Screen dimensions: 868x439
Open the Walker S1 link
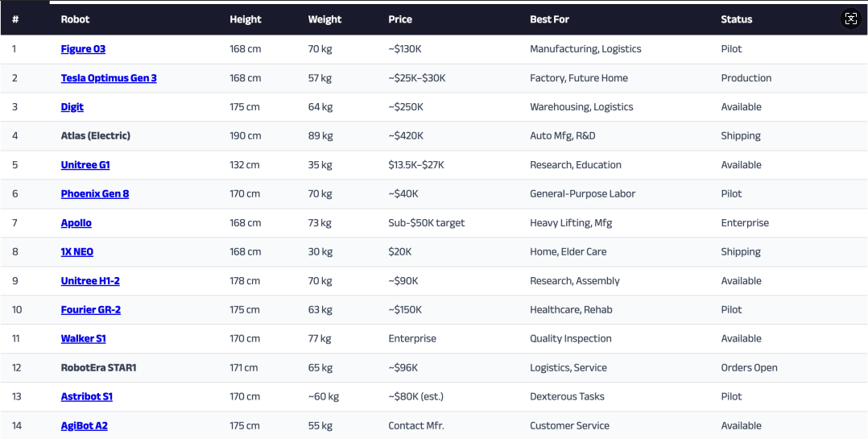tap(84, 339)
